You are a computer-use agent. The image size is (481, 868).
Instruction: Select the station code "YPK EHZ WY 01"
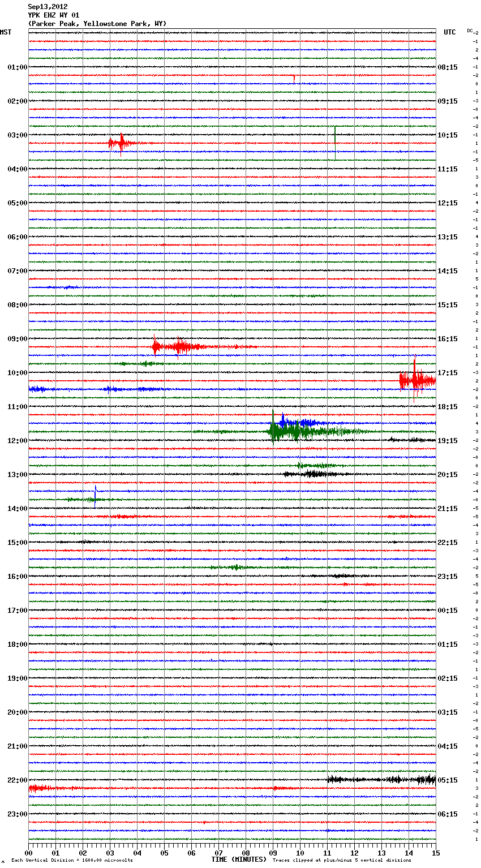point(54,15)
